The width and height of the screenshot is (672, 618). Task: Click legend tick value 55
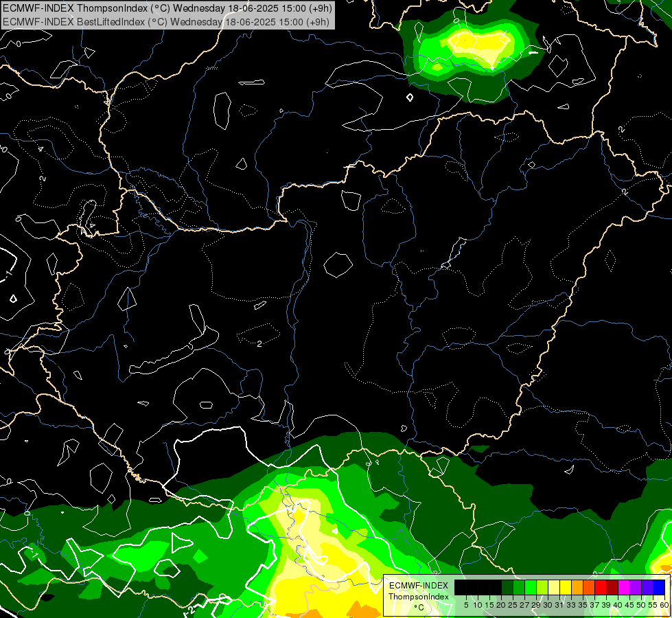pos(653,605)
